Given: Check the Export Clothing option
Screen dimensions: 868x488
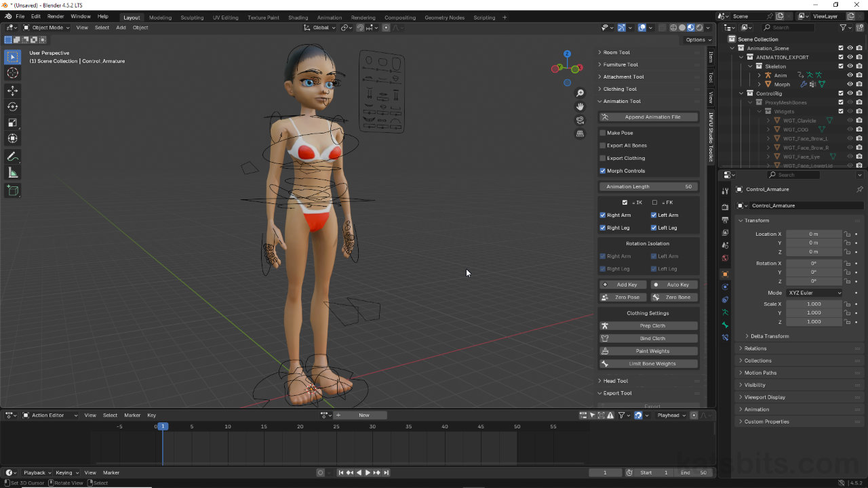Looking at the screenshot, I should click(x=603, y=158).
